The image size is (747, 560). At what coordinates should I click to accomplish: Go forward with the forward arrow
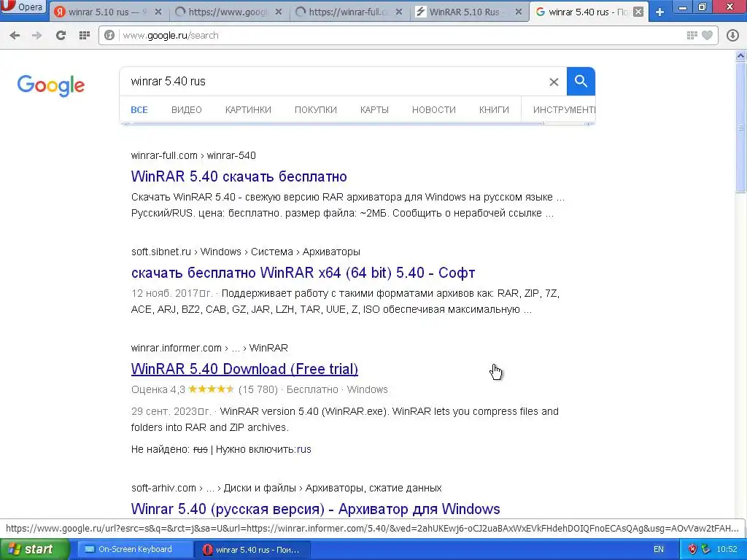[x=36, y=35]
